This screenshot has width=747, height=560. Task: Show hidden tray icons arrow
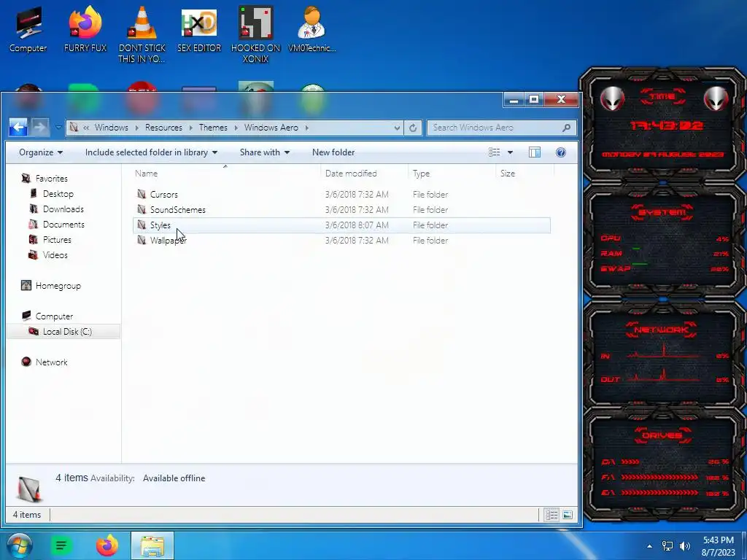[649, 546]
